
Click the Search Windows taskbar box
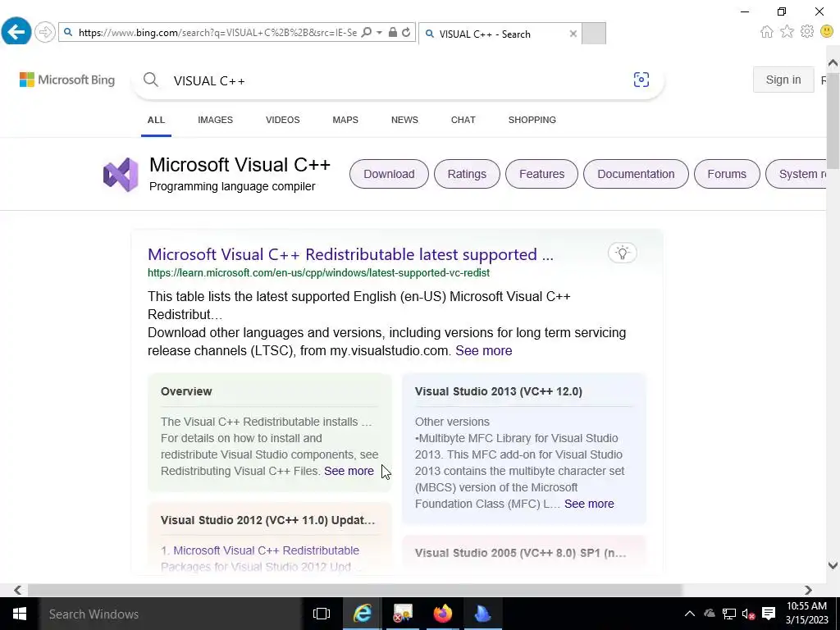(x=171, y=614)
